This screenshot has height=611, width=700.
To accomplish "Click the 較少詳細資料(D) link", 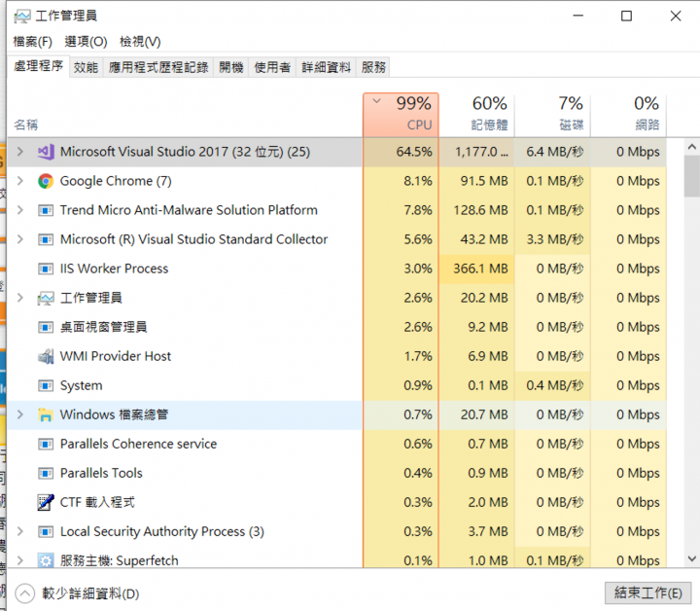I will tap(90, 593).
